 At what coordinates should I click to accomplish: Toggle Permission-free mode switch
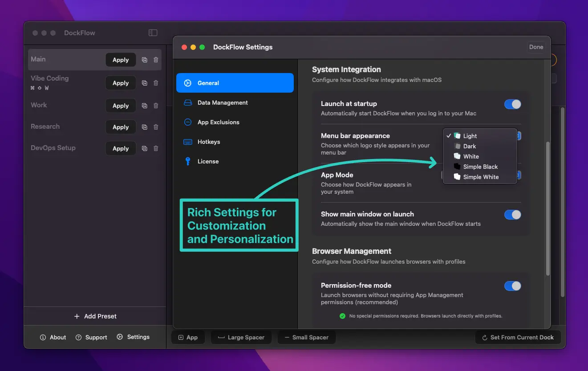tap(512, 286)
